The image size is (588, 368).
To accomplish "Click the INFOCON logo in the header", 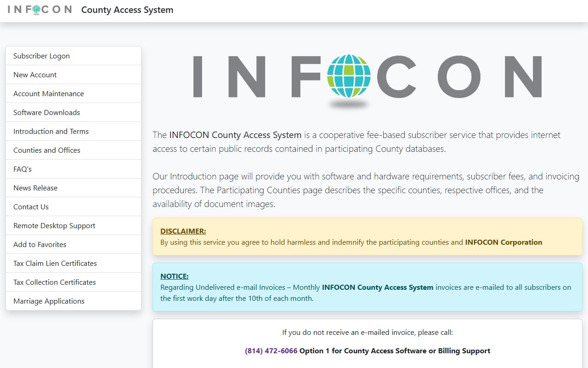I will (40, 10).
